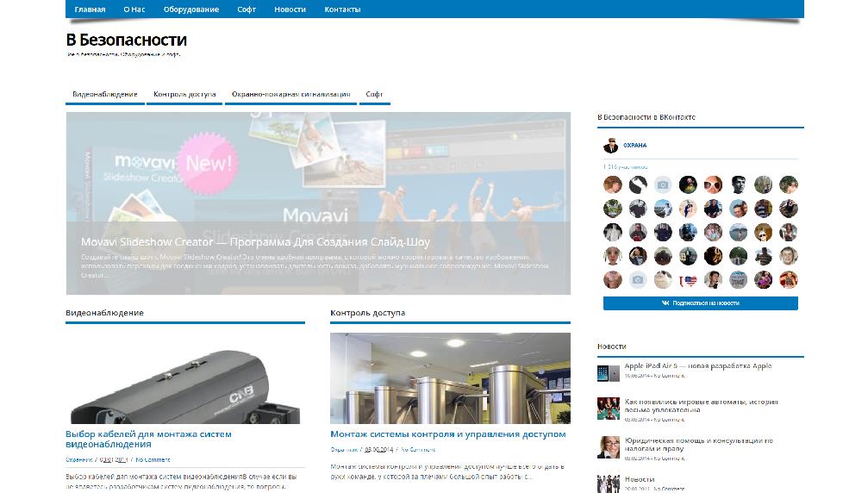Open the Apple iPad Air 5 news link
Image resolution: width=868 pixels, height=493 pixels.
[x=698, y=365]
